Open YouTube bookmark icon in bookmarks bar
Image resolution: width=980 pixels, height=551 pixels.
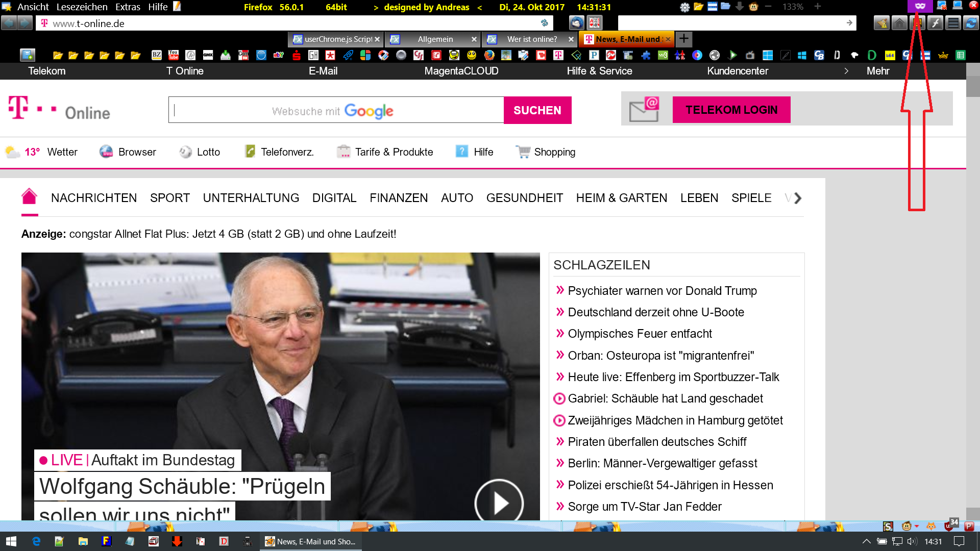pyautogui.click(x=174, y=55)
